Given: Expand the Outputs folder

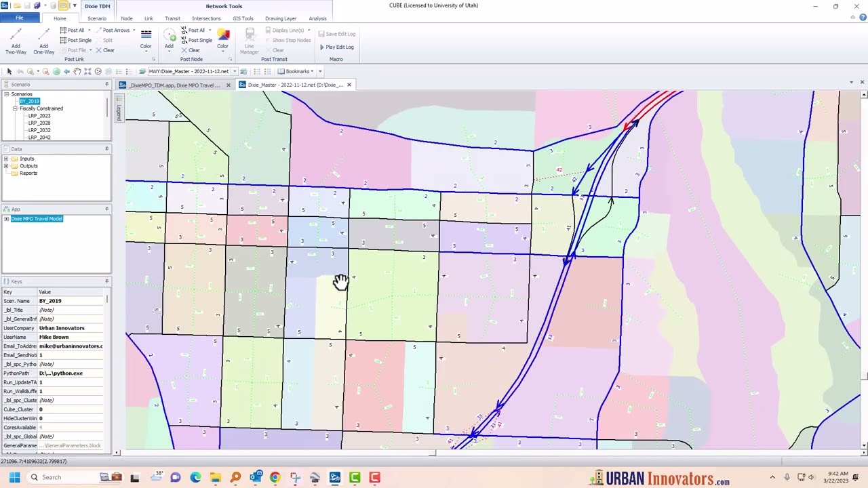Looking at the screenshot, I should pos(6,166).
